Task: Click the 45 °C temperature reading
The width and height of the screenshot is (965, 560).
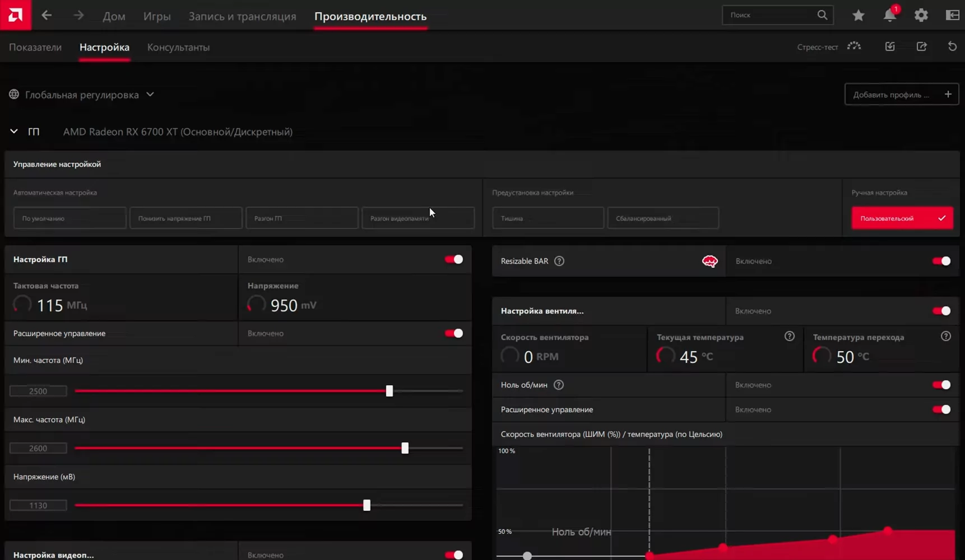Action: coord(696,357)
